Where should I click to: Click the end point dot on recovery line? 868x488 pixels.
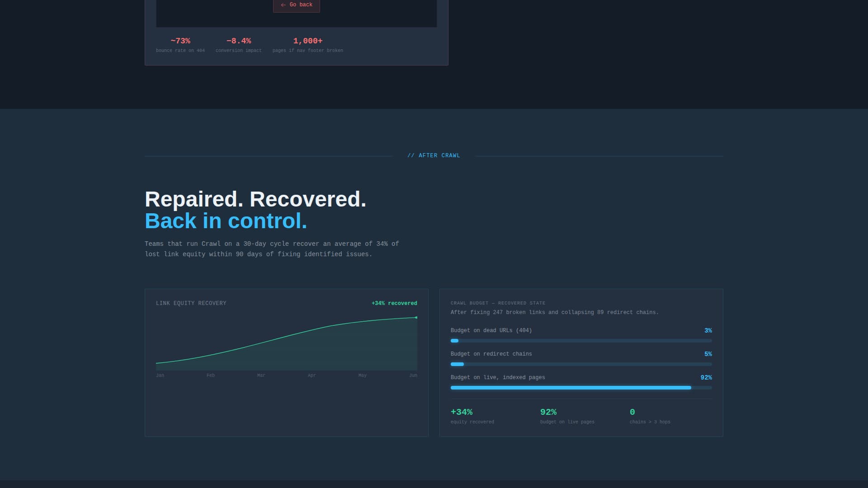point(416,318)
